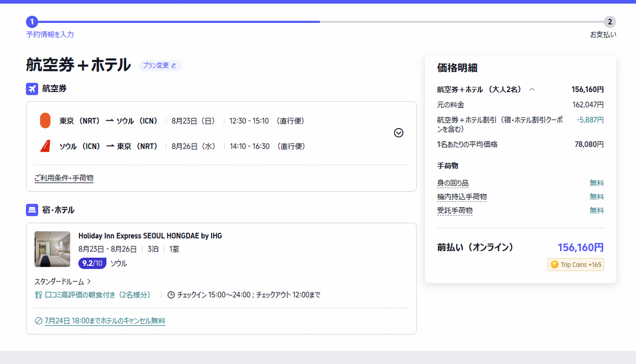Viewport: 636px width, 364px height.
Task: Expand flight details with the circled chevron
Action: pyautogui.click(x=399, y=133)
